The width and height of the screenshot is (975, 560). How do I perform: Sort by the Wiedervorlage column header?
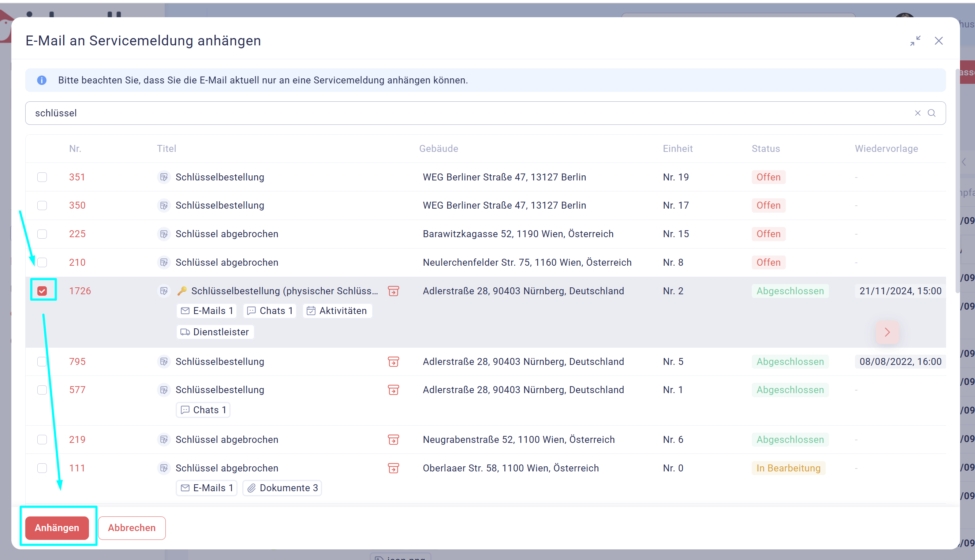coord(886,149)
